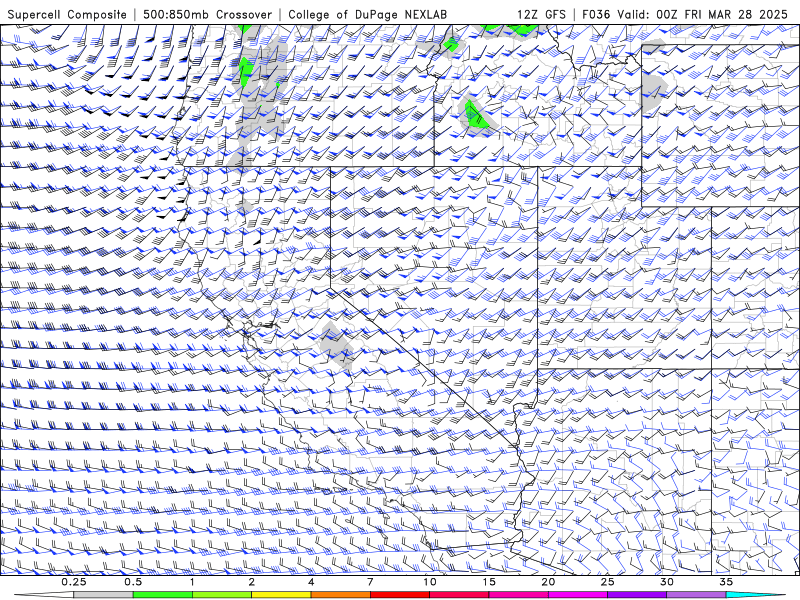Click the green supercell composite patch in Idaho
The width and height of the screenshot is (800, 600).
[476, 116]
